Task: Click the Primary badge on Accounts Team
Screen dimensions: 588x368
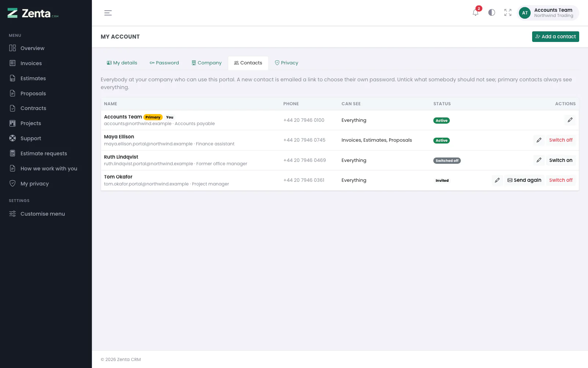Action: pyautogui.click(x=153, y=117)
